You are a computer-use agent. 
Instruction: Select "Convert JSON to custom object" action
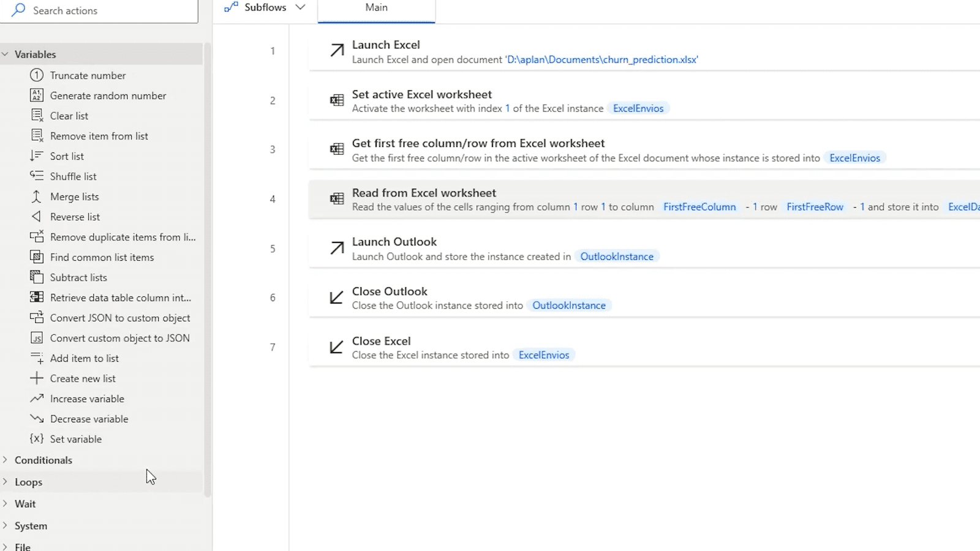click(x=120, y=318)
